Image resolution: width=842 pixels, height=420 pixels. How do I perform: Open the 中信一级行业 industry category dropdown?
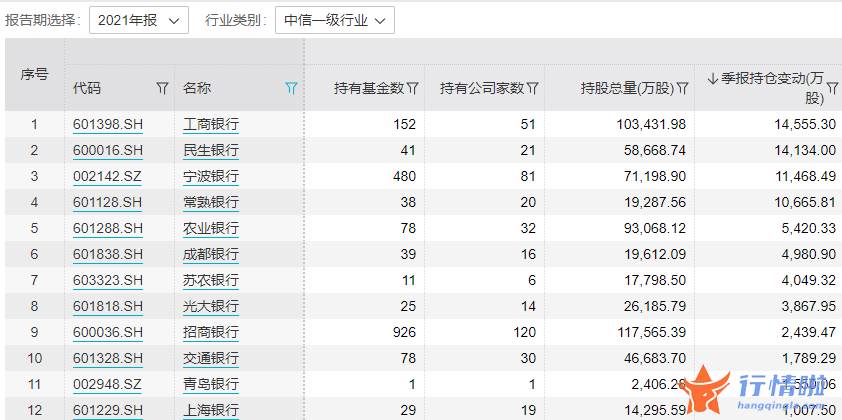[335, 20]
